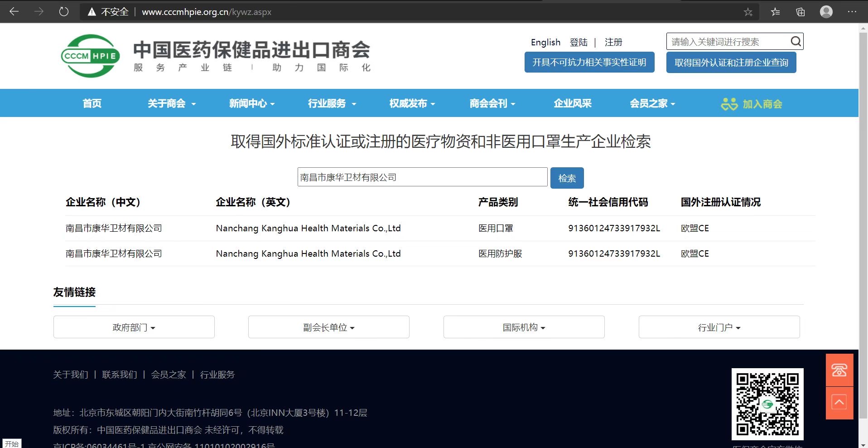Click credit code in the 医用防护服 row

[614, 253]
